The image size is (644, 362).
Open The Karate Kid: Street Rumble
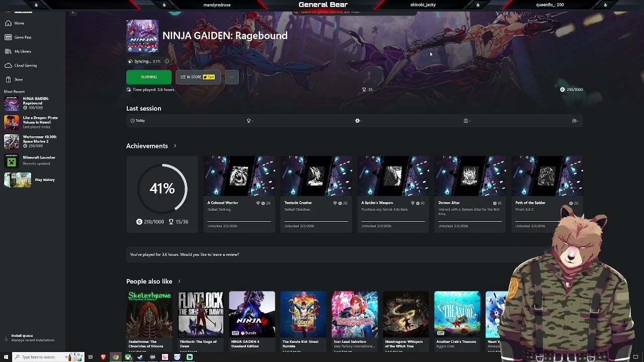pyautogui.click(x=303, y=320)
